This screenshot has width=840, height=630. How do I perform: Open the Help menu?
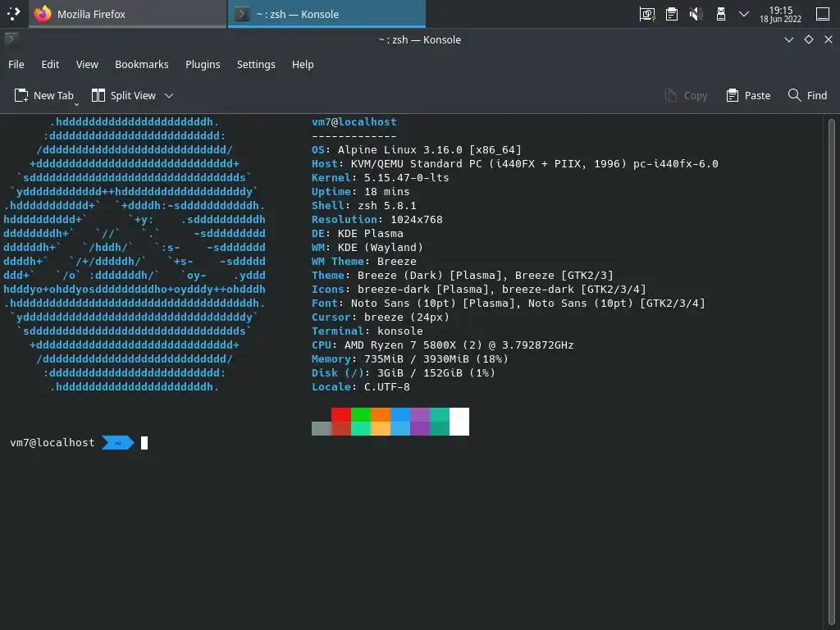[303, 64]
